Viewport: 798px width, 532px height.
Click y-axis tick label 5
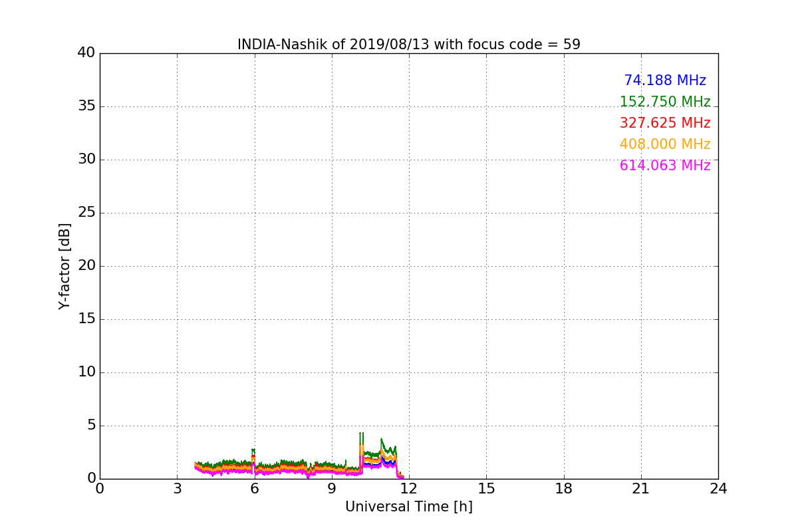tap(91, 426)
